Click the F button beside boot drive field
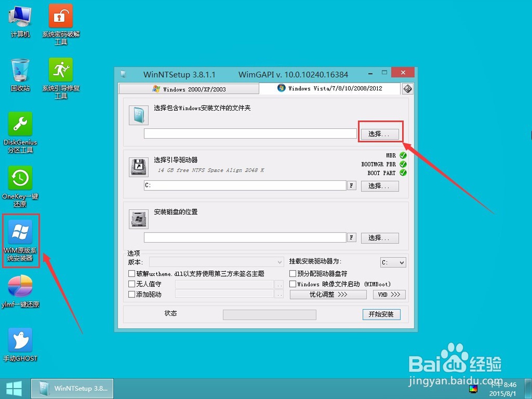This screenshot has height=399, width=532. [x=352, y=186]
